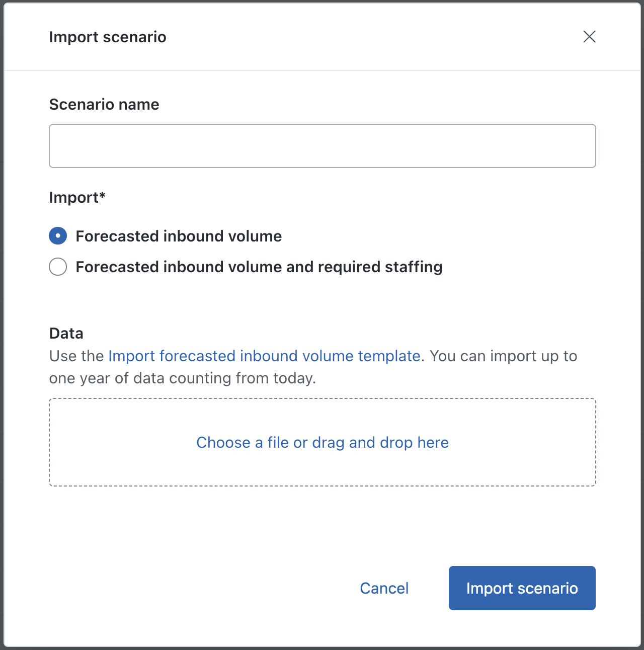
Task: Open the Import forecasted inbound volume template link
Action: (x=264, y=356)
